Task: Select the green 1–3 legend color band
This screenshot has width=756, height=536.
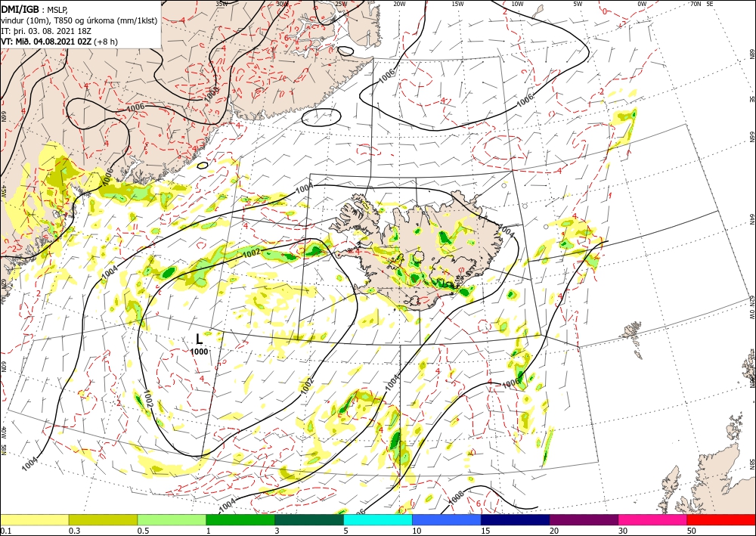Action: 240,519
